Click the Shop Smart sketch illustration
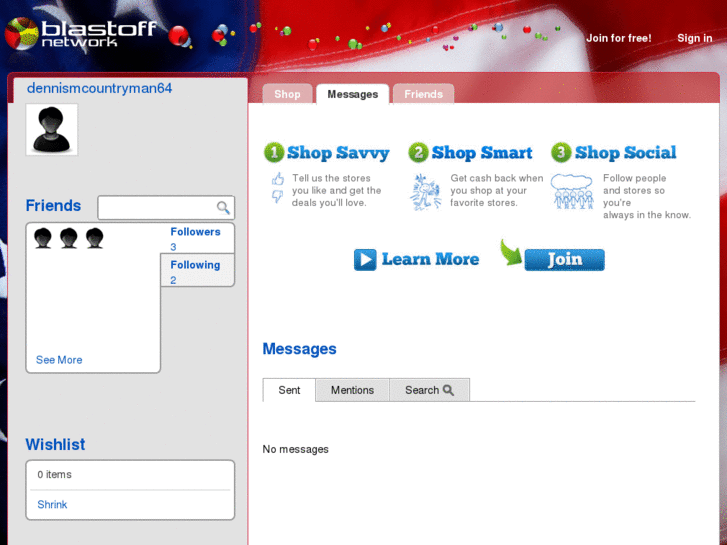 tap(425, 192)
